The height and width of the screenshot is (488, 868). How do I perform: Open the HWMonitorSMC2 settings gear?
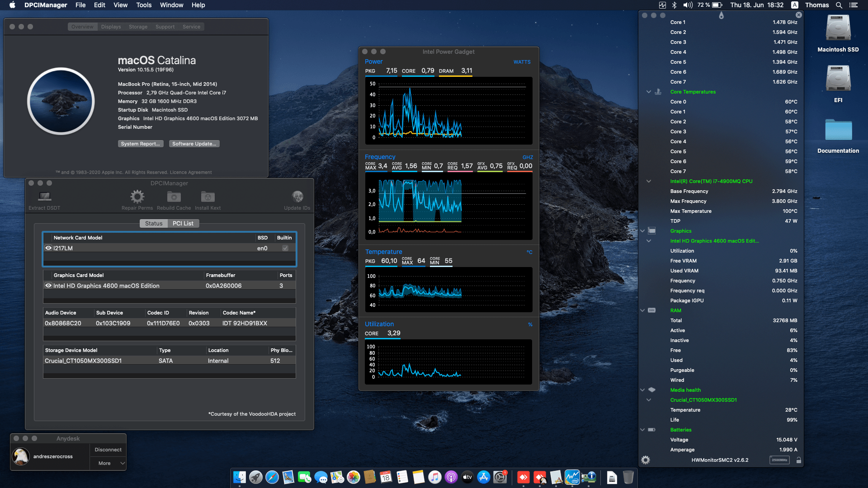tap(646, 460)
